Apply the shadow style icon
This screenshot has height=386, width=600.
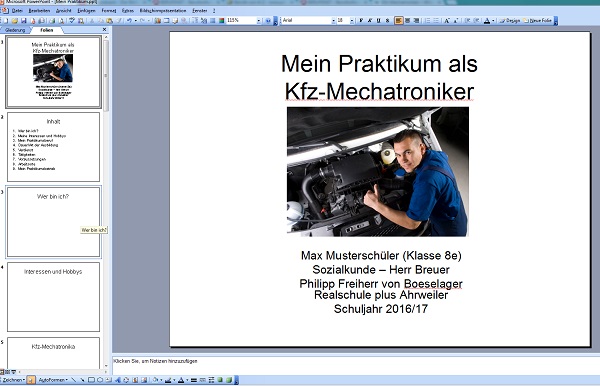pos(220,380)
